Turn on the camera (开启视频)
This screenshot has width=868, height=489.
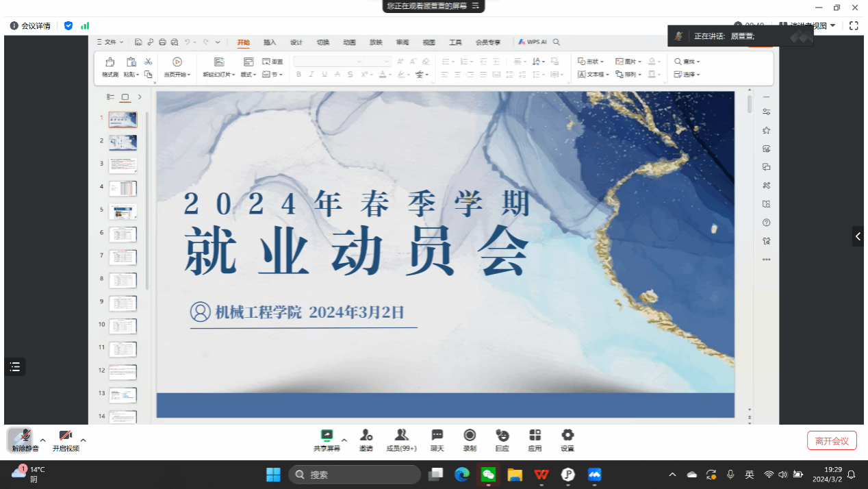click(x=66, y=440)
